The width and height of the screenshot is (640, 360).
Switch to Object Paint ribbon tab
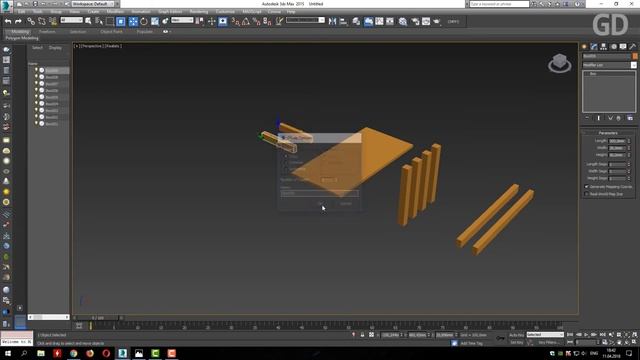(111, 31)
